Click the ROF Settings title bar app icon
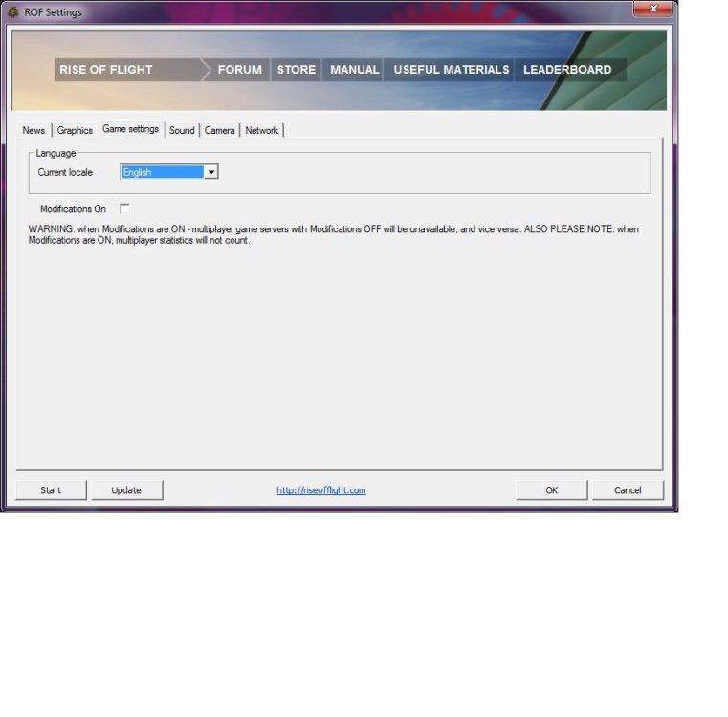Screen dimensions: 728x717 pyautogui.click(x=13, y=12)
